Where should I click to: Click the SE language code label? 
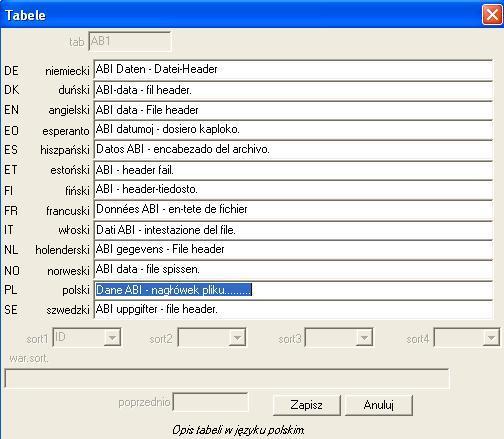[11, 310]
